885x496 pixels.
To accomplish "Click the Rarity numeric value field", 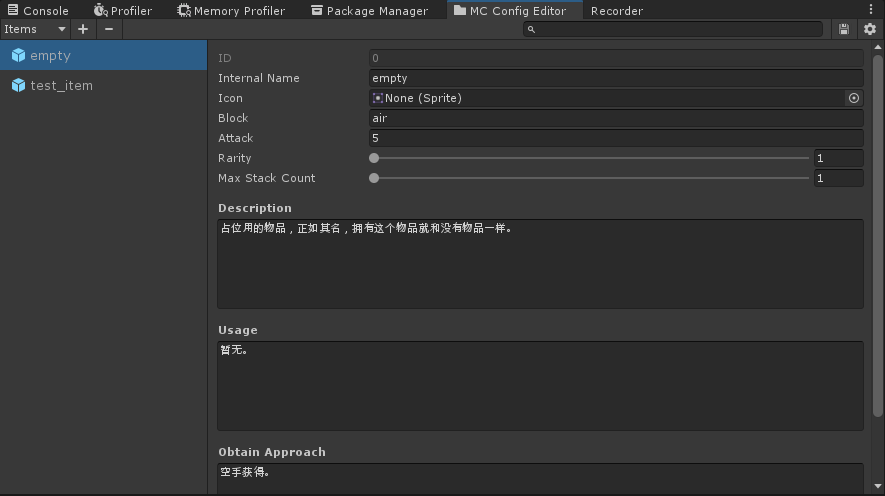I will [838, 159].
